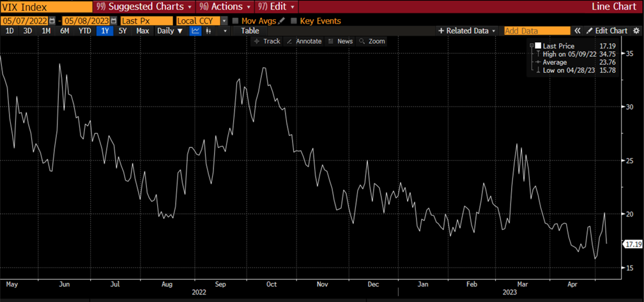The width and height of the screenshot is (644, 302).
Task: Select the 5Y time range
Action: coord(123,31)
